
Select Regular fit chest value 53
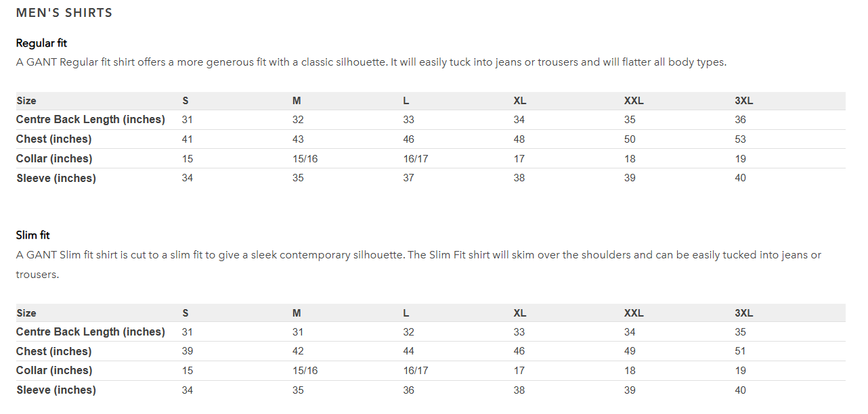click(740, 139)
